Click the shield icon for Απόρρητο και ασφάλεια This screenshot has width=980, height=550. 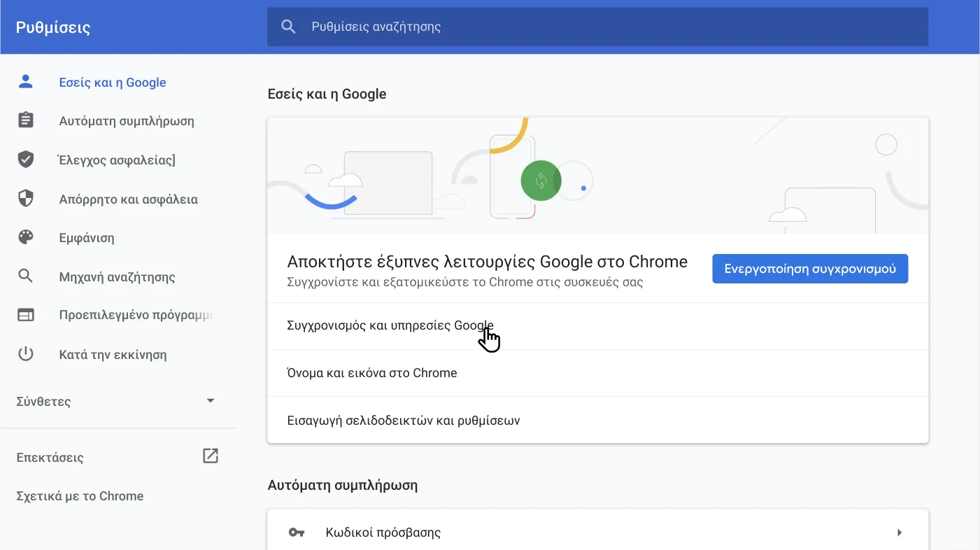[26, 199]
